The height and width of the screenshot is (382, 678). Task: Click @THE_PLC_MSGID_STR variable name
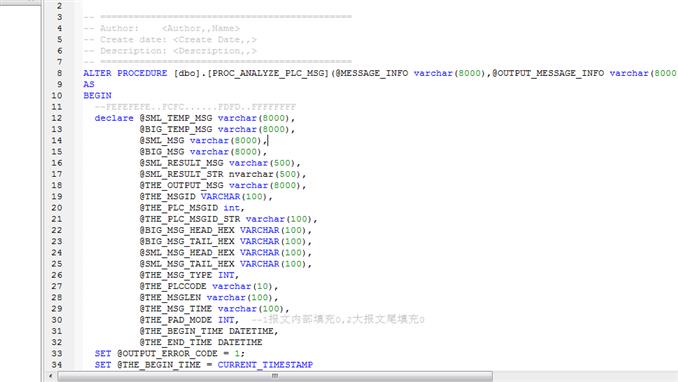[190, 219]
